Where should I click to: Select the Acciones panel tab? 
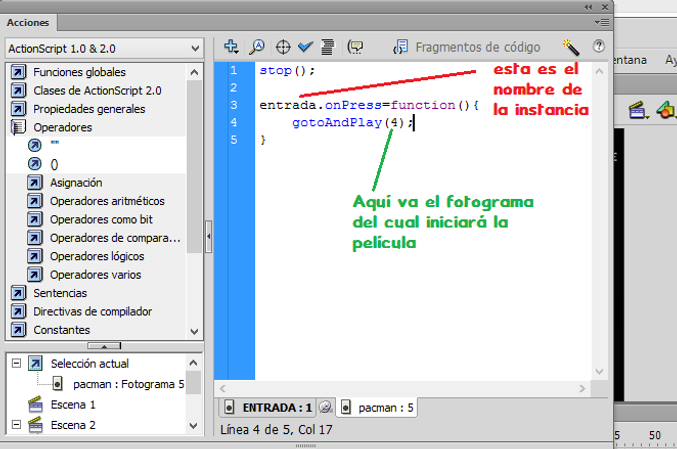point(28,22)
